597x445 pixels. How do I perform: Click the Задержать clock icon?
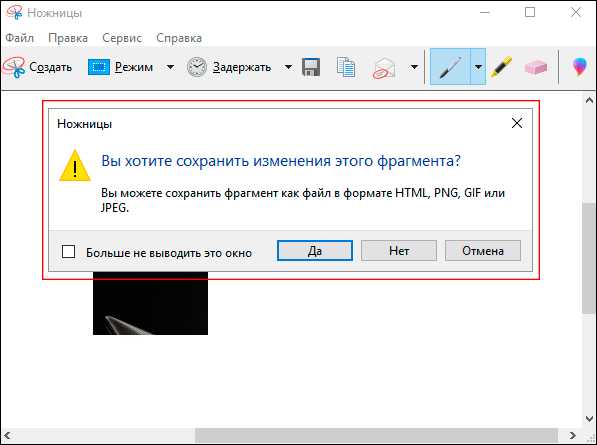click(197, 67)
